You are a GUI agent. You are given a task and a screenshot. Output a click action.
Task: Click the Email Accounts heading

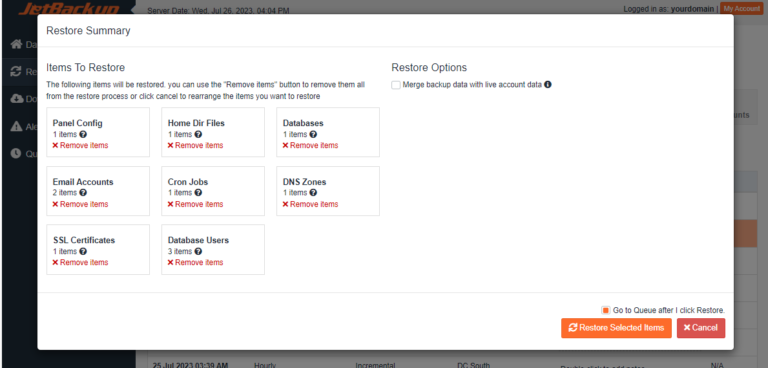pyautogui.click(x=83, y=182)
